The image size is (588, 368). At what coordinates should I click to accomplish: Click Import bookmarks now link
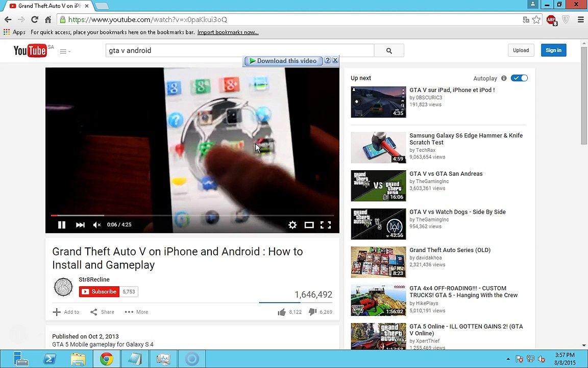228,32
